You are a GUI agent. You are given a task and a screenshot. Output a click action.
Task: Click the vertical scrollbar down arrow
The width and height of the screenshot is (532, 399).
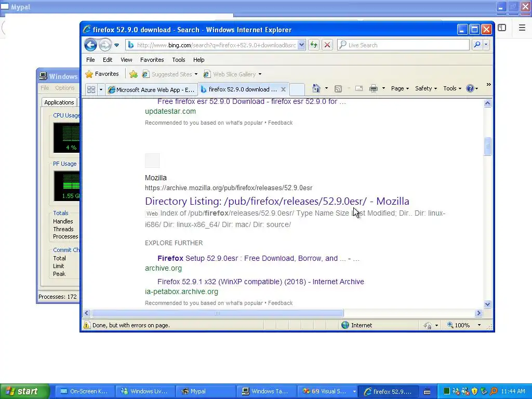487,304
